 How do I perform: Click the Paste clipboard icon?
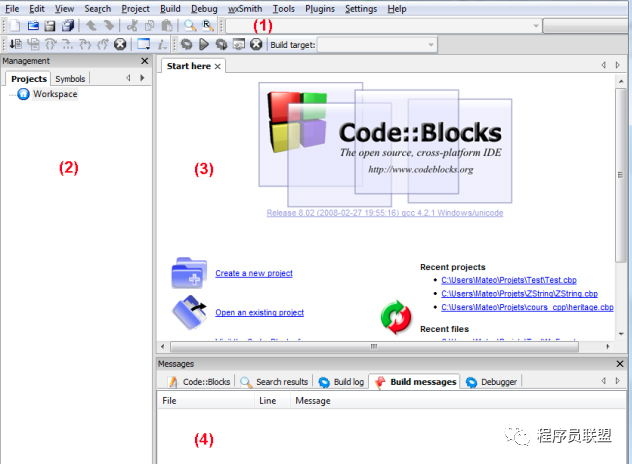pyautogui.click(x=167, y=26)
